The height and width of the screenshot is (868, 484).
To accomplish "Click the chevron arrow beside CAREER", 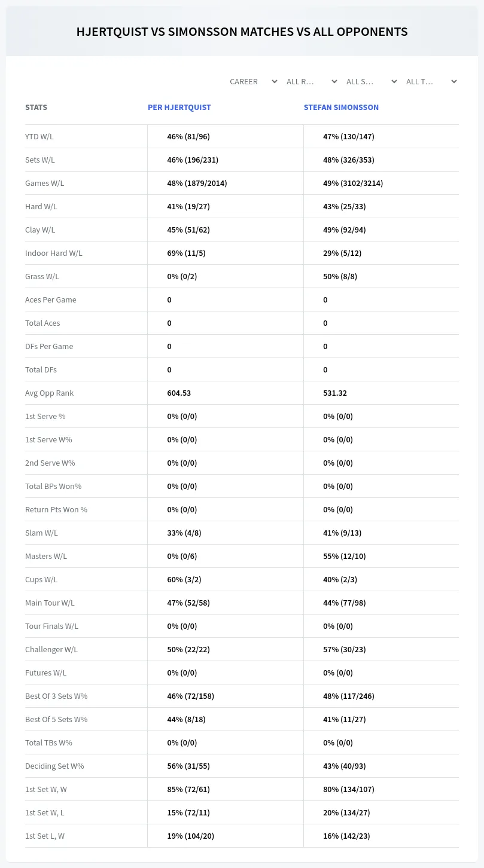I will 275,81.
